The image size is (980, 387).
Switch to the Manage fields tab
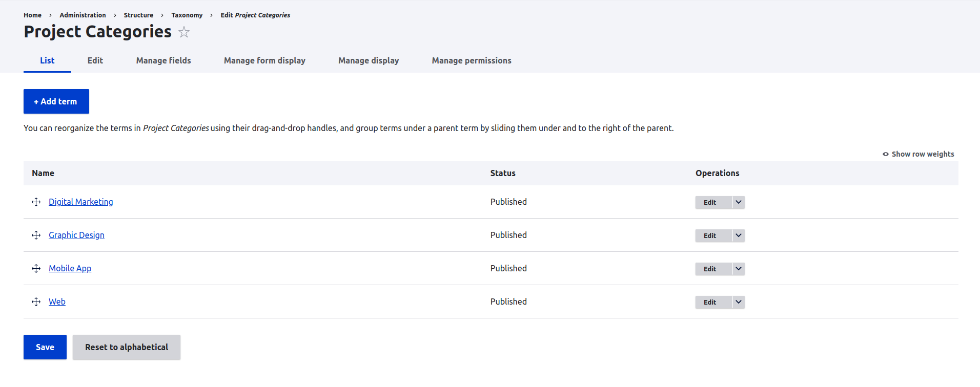click(163, 60)
